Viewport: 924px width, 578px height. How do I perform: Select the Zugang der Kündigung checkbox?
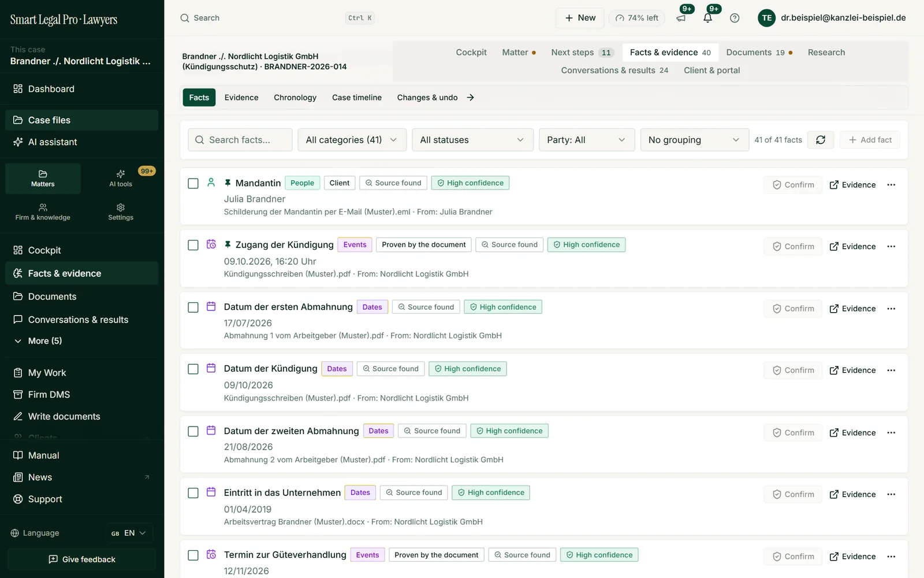(x=193, y=245)
